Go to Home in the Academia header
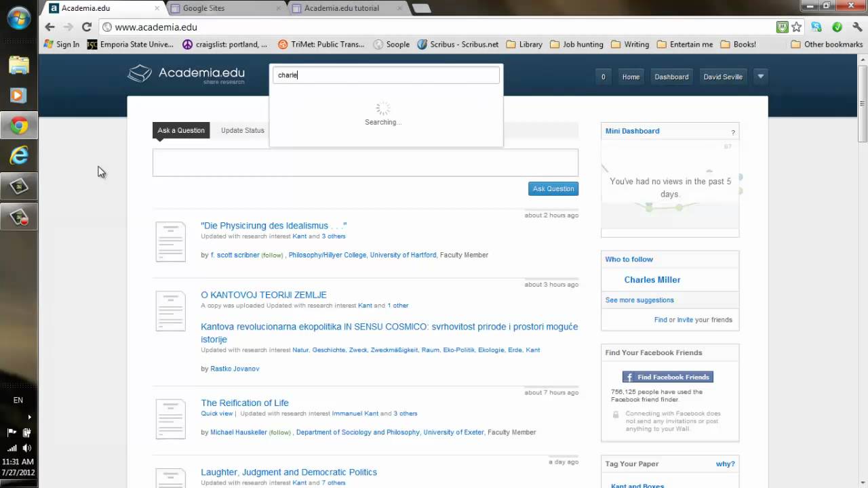Viewport: 868px width, 488px height. (631, 77)
